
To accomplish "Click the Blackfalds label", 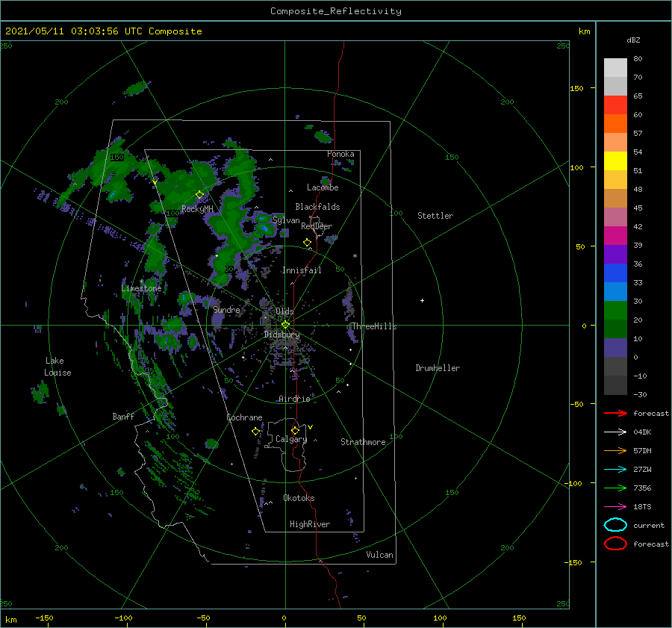I will (x=317, y=207).
